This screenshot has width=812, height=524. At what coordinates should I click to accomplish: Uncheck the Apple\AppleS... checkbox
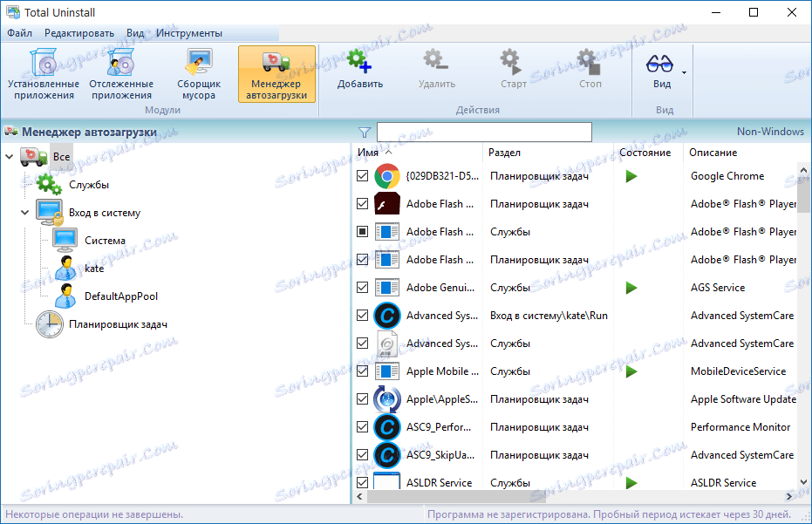[363, 399]
